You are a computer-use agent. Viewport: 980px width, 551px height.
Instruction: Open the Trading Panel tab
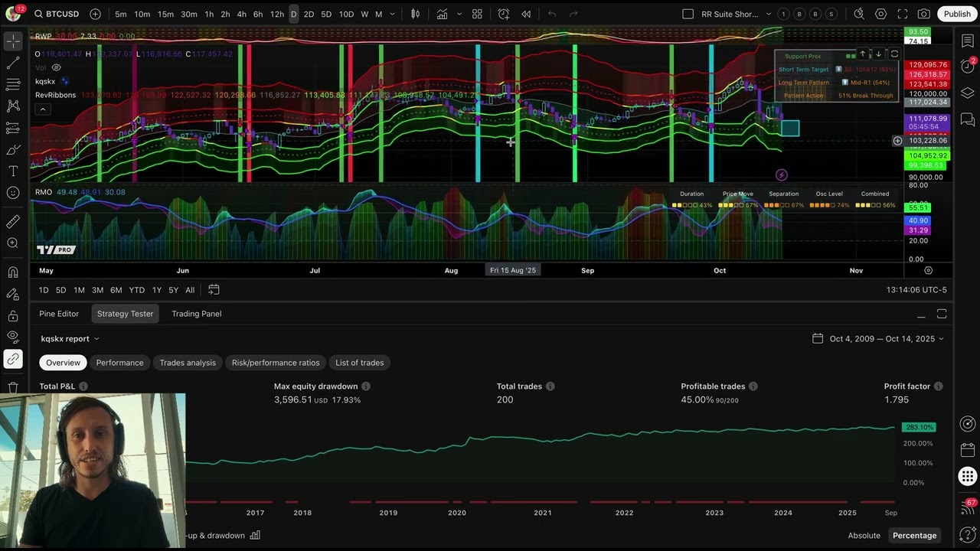197,314
